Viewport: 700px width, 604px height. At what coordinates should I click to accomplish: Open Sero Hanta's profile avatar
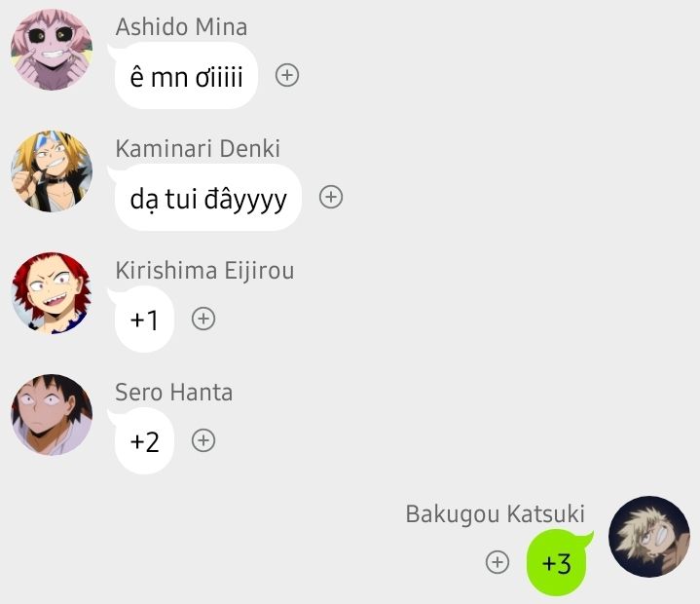52,415
